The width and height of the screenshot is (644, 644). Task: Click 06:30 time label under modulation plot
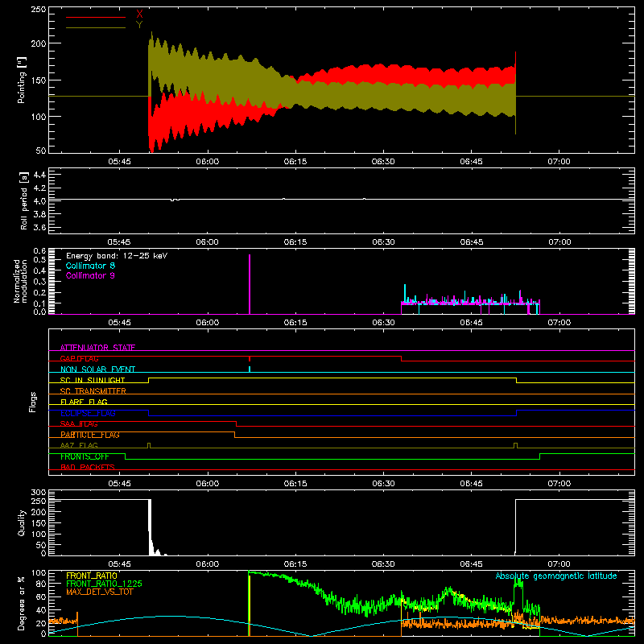click(384, 323)
